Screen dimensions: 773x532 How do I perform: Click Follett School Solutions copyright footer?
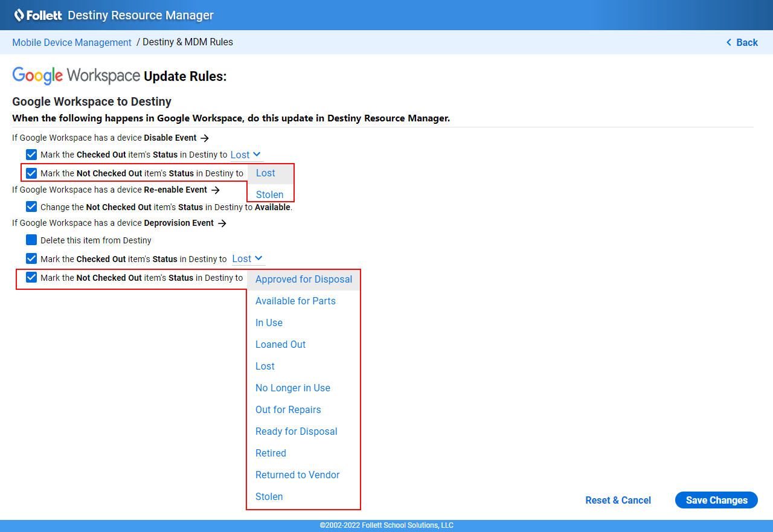pos(386,525)
